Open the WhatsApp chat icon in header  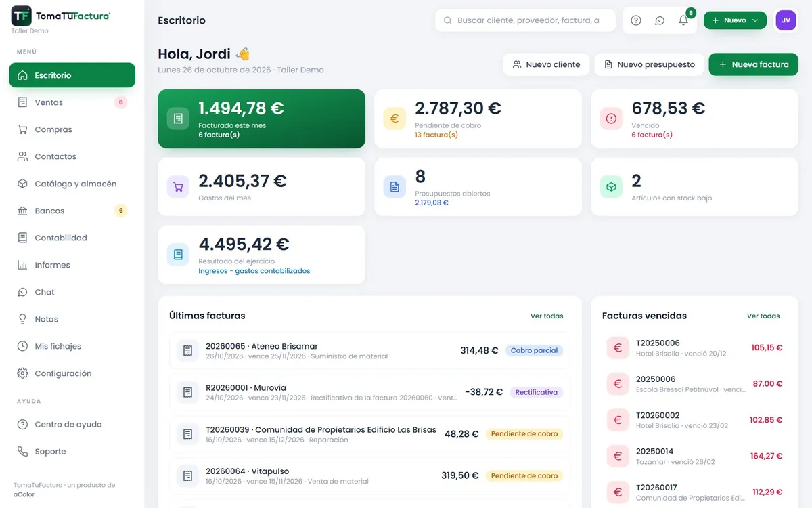(x=660, y=20)
